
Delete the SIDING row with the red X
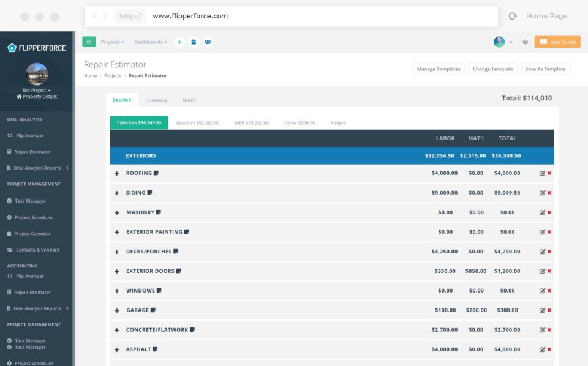(550, 193)
